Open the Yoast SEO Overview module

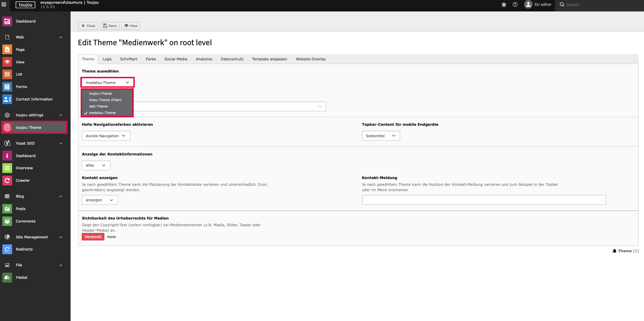point(24,168)
